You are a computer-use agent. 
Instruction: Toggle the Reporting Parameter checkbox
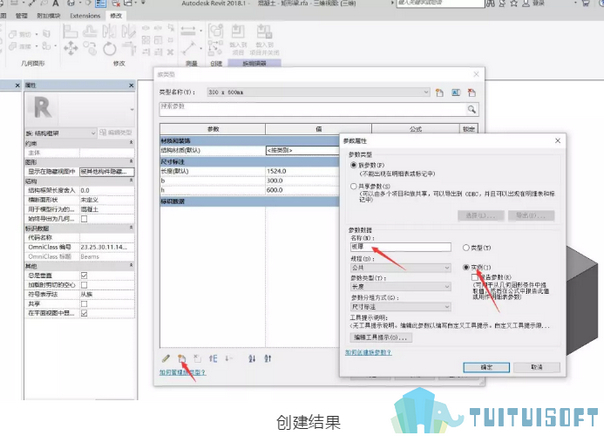point(475,277)
